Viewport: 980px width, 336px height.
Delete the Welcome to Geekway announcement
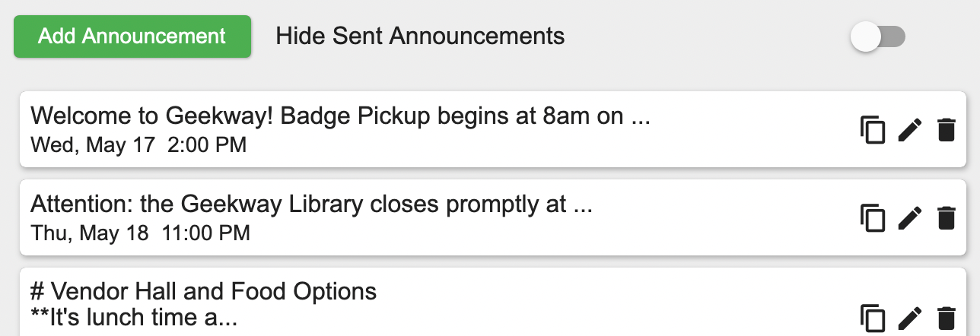[x=946, y=130]
